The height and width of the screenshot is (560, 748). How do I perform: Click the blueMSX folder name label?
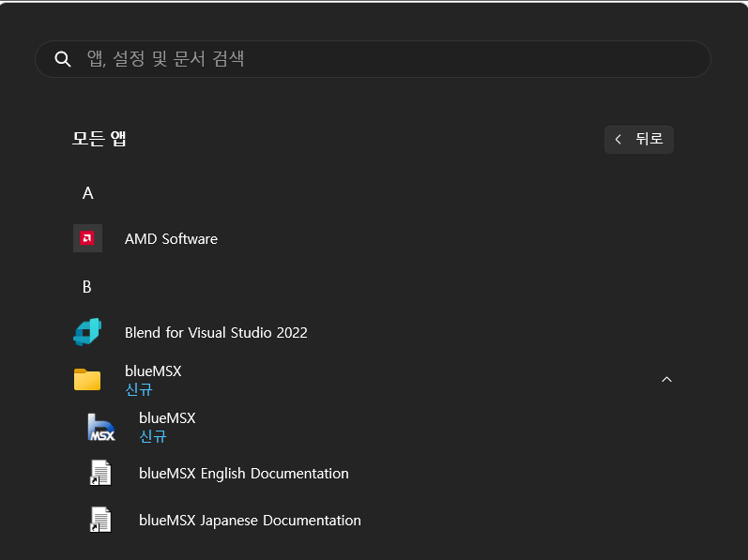pyautogui.click(x=153, y=371)
